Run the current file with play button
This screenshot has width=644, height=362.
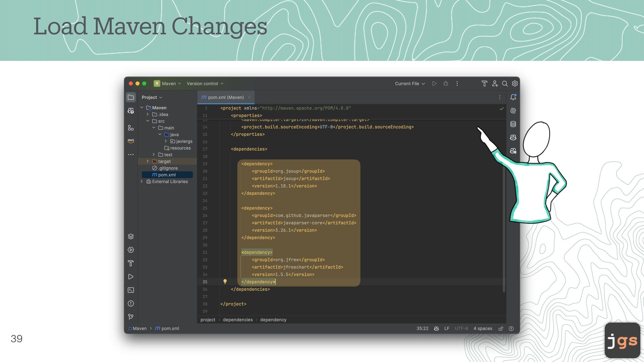click(x=434, y=83)
